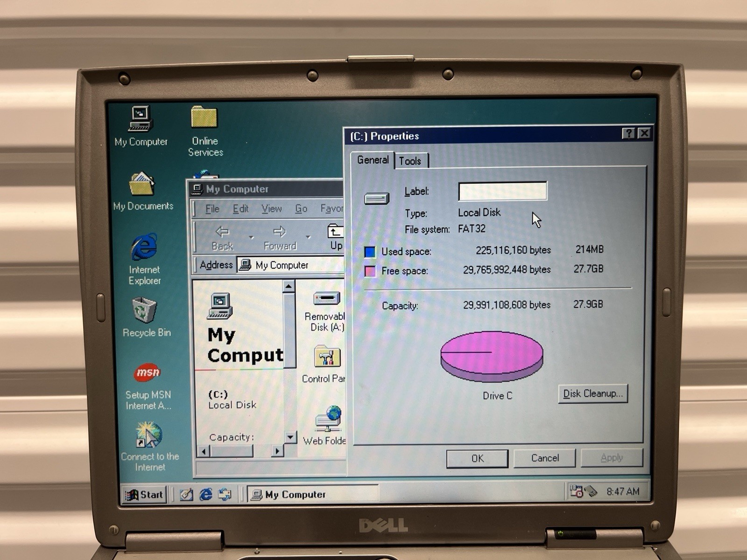
Task: Click the horizontal scroll right arrow
Action: click(278, 451)
